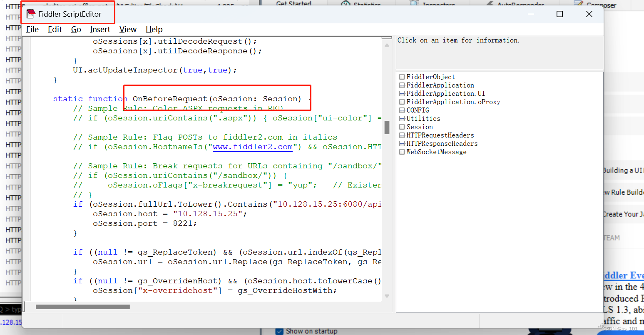Screen dimensions: 644x335
Task: Click the www.fiddler2.com link in the code
Action: 253,147
